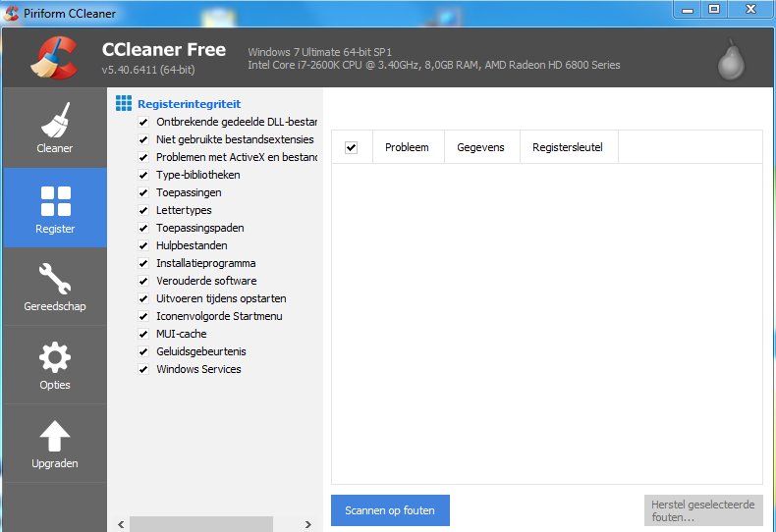
Task: Close the CCleaner window
Action: [750, 10]
